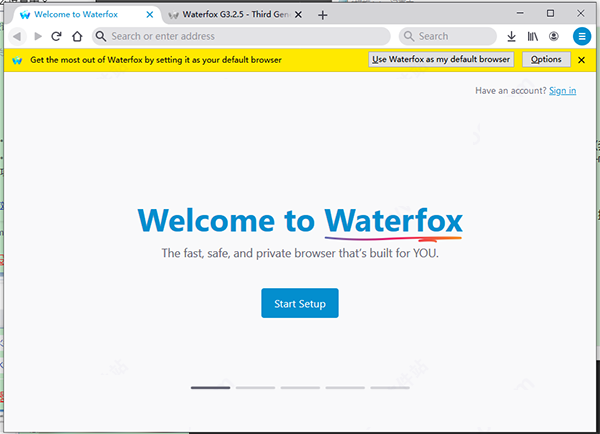The height and width of the screenshot is (434, 600).
Task: Switch to Waterfox G3.2.5 Third Gen tab
Action: [x=236, y=15]
